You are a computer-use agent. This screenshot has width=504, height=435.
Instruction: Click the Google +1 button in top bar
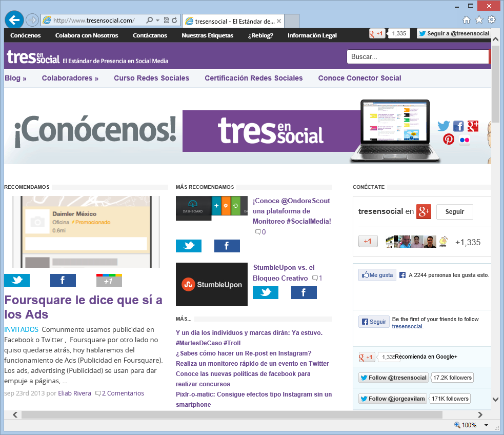point(377,33)
